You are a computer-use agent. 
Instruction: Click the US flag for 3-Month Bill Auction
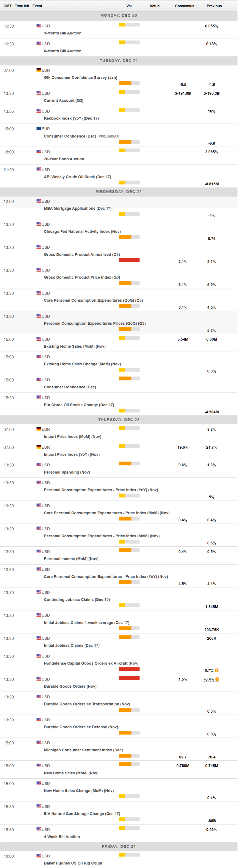[39, 26]
